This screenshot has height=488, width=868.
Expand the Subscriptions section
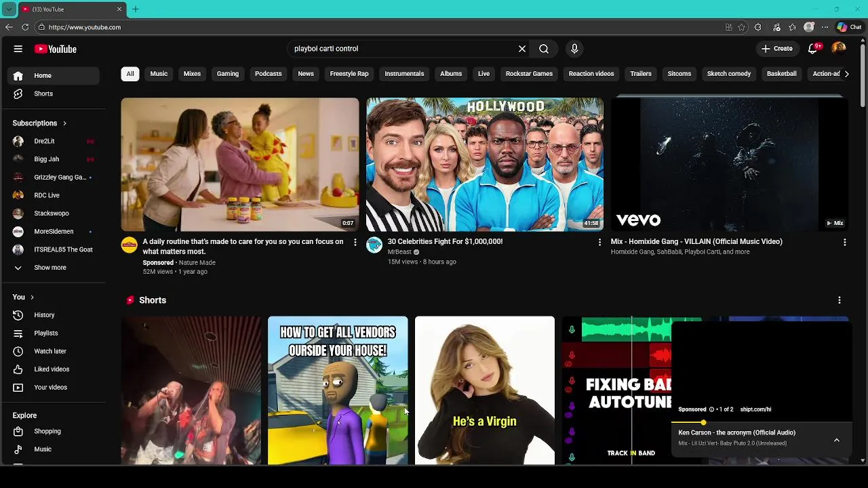point(39,123)
